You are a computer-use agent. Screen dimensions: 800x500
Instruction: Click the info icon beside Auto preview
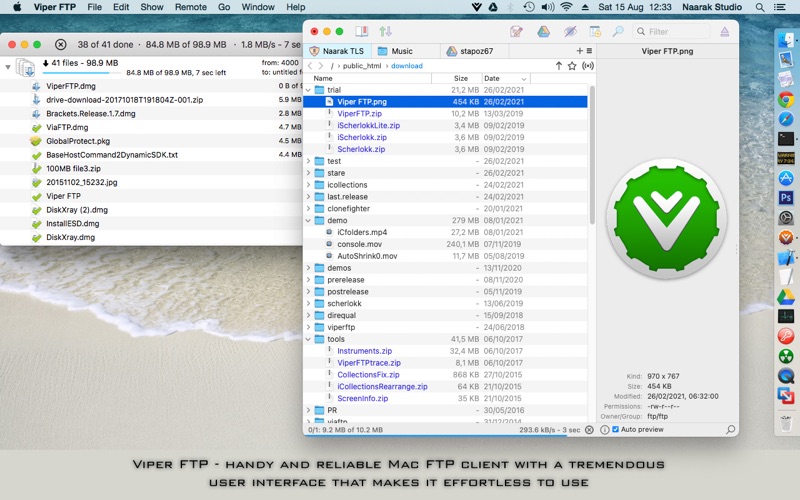(x=605, y=430)
